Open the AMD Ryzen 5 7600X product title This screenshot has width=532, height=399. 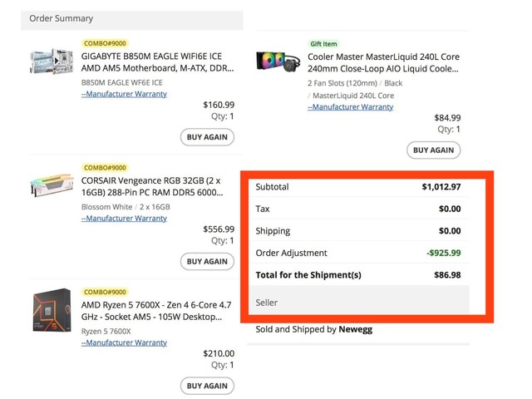coord(156,311)
